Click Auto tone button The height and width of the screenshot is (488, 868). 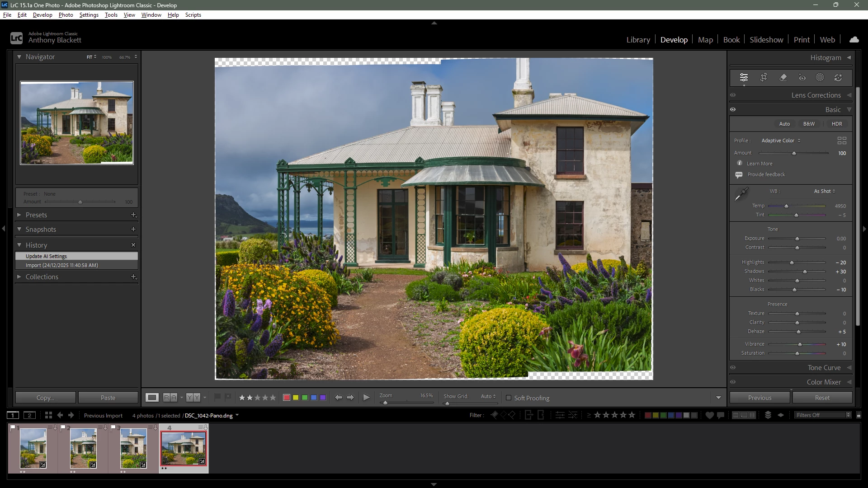tap(784, 124)
